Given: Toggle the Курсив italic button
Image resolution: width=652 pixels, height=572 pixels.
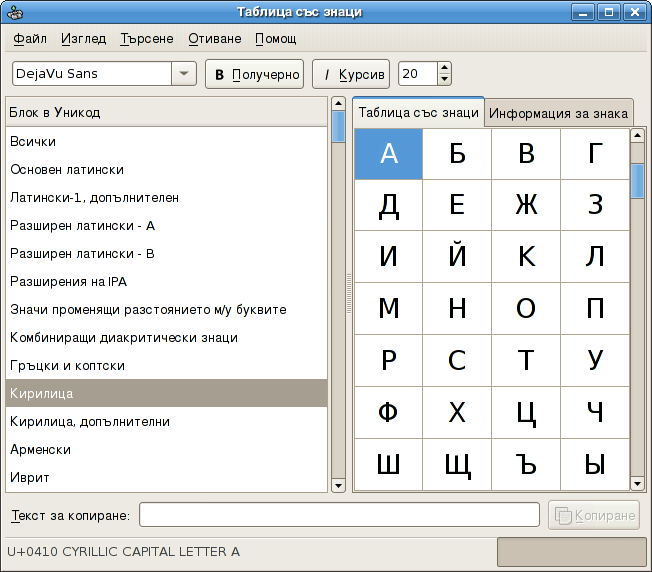Looking at the screenshot, I should [x=350, y=74].
